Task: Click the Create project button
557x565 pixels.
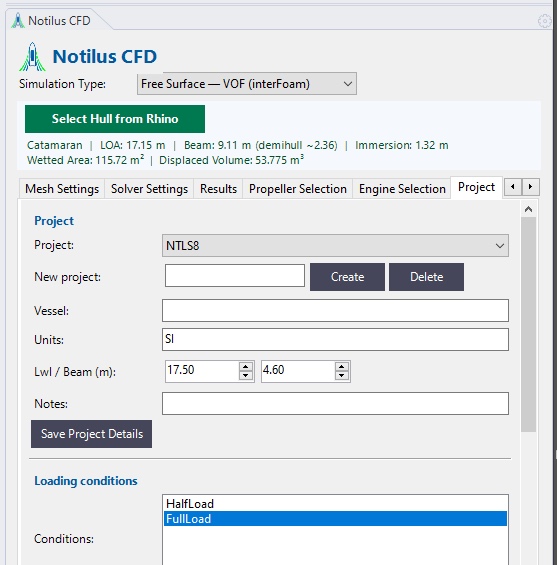Action: (347, 277)
